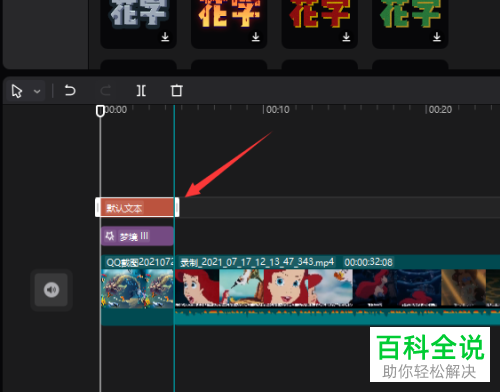Screen dimensions: 500x392
Task: Click the 00:00:32:08 duration label
Action: [x=368, y=262]
